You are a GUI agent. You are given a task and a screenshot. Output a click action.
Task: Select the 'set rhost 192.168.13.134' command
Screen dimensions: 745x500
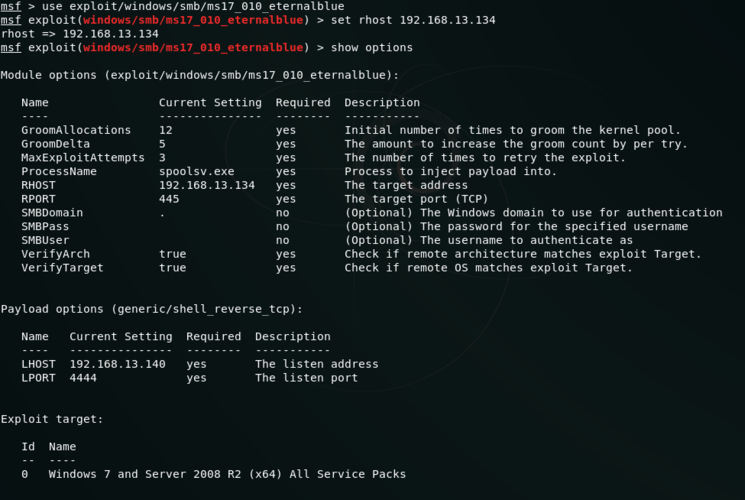click(413, 20)
